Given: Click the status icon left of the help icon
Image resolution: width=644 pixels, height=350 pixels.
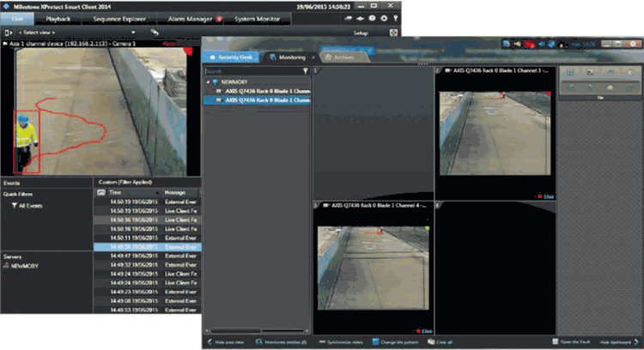Looking at the screenshot, I should 360,19.
